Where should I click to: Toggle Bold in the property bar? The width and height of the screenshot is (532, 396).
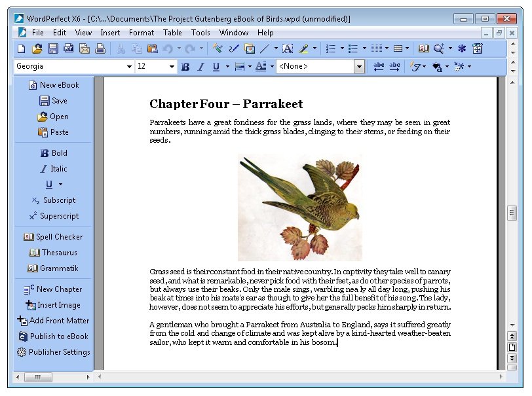pos(185,67)
